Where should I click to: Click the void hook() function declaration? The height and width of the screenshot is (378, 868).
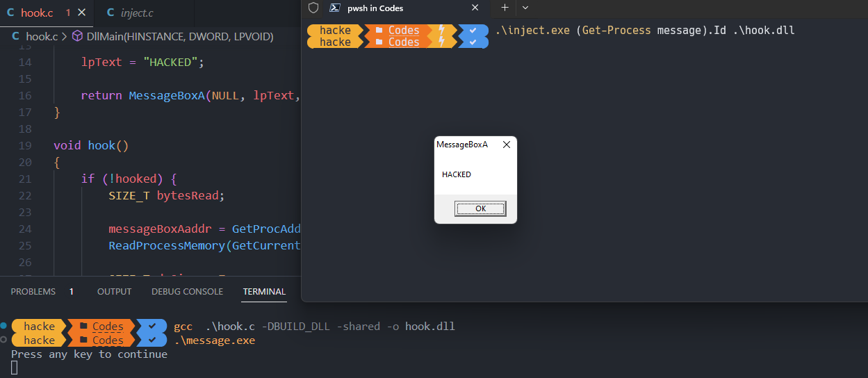(x=91, y=145)
